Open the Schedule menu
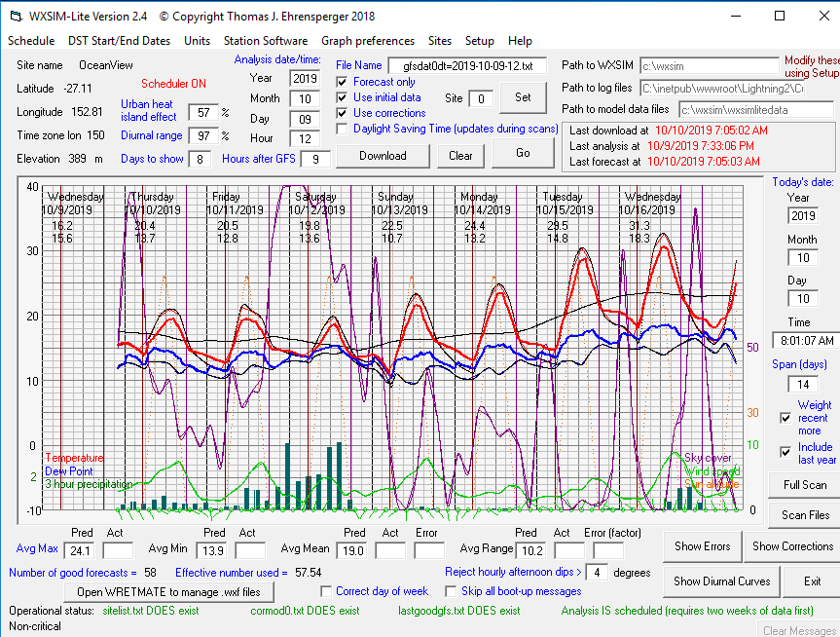840x637 pixels. pos(31,41)
